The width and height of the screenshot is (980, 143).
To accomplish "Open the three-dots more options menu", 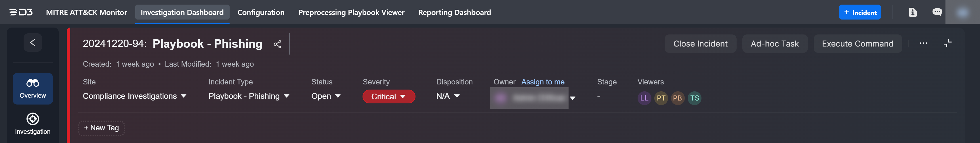I will pyautogui.click(x=923, y=44).
